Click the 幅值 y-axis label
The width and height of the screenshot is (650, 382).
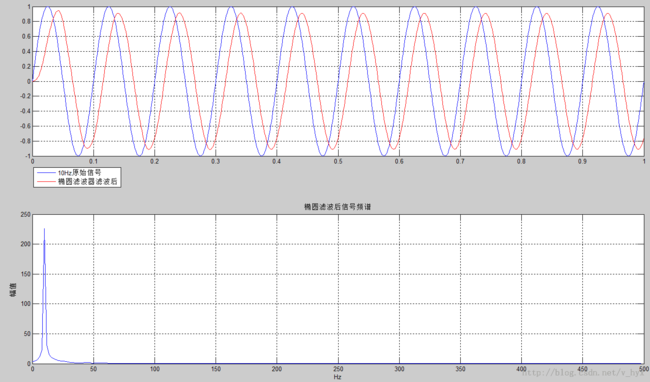point(14,289)
